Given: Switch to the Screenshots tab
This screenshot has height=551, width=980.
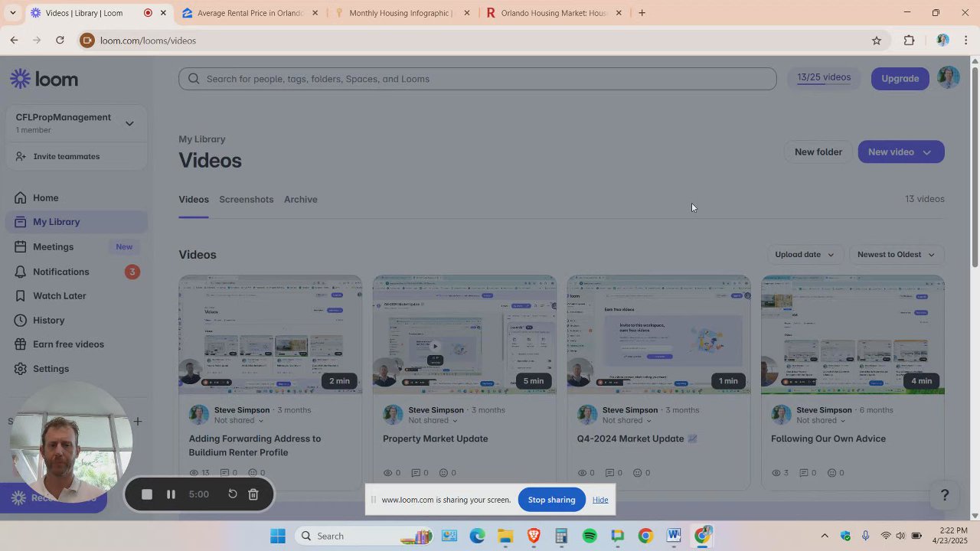Looking at the screenshot, I should click(x=246, y=200).
